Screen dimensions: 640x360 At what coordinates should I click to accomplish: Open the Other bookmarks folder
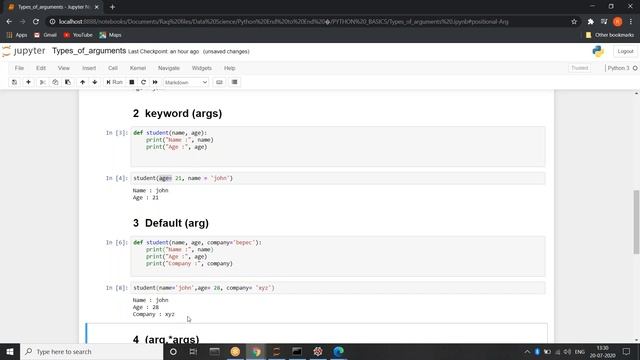[x=610, y=35]
